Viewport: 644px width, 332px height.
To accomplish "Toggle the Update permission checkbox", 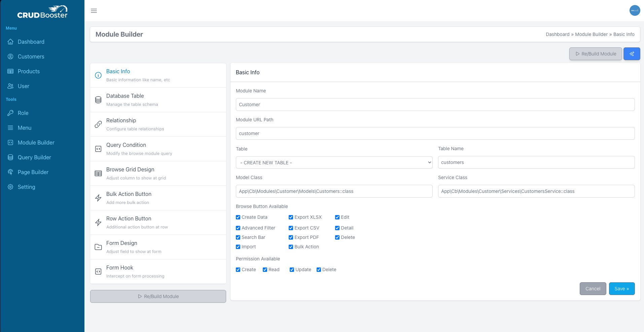I will (292, 269).
